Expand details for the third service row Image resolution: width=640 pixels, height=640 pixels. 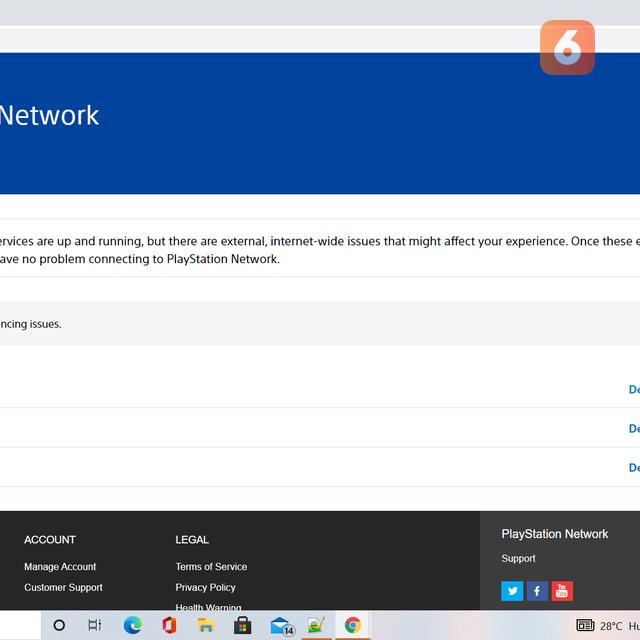pos(634,467)
